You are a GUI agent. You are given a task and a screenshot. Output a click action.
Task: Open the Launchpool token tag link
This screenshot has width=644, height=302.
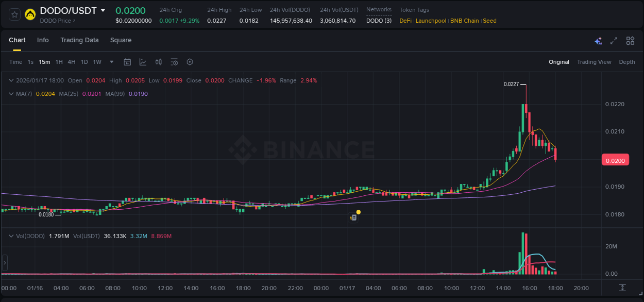(431, 21)
